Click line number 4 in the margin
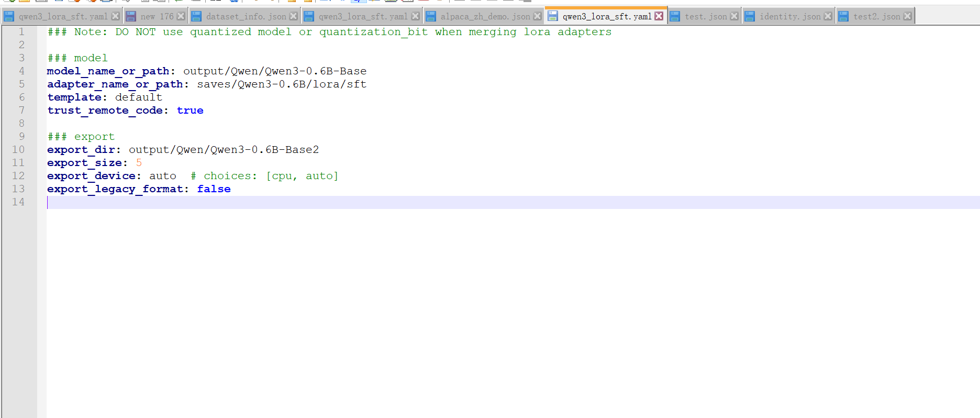 coord(21,71)
